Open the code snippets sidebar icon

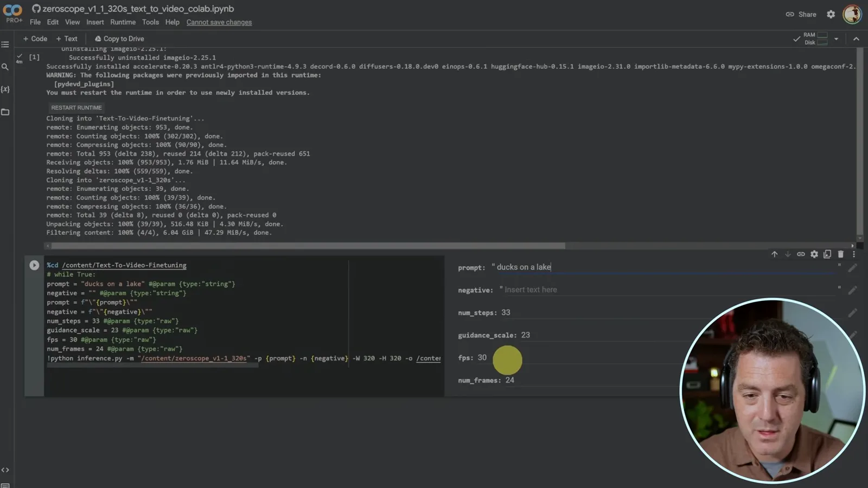(5, 470)
